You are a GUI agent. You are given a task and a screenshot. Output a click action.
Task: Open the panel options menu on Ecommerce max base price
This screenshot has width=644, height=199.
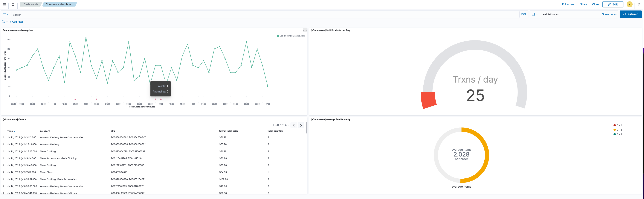pyautogui.click(x=305, y=30)
